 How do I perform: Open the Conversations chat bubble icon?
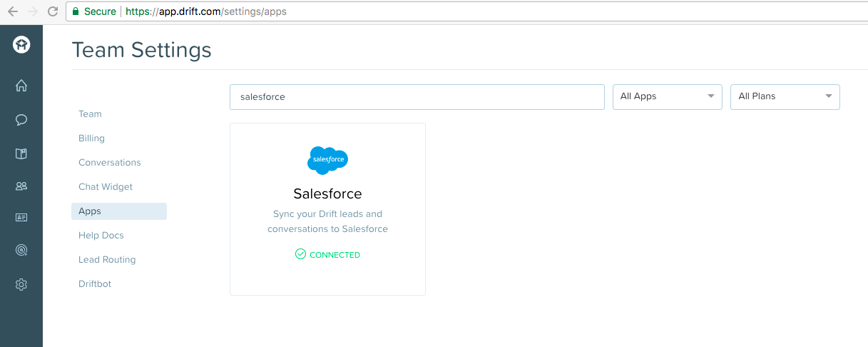coord(21,120)
